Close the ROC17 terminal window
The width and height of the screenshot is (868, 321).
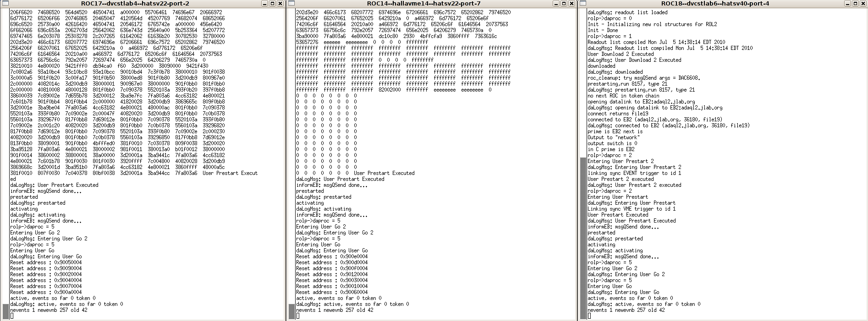(x=280, y=4)
